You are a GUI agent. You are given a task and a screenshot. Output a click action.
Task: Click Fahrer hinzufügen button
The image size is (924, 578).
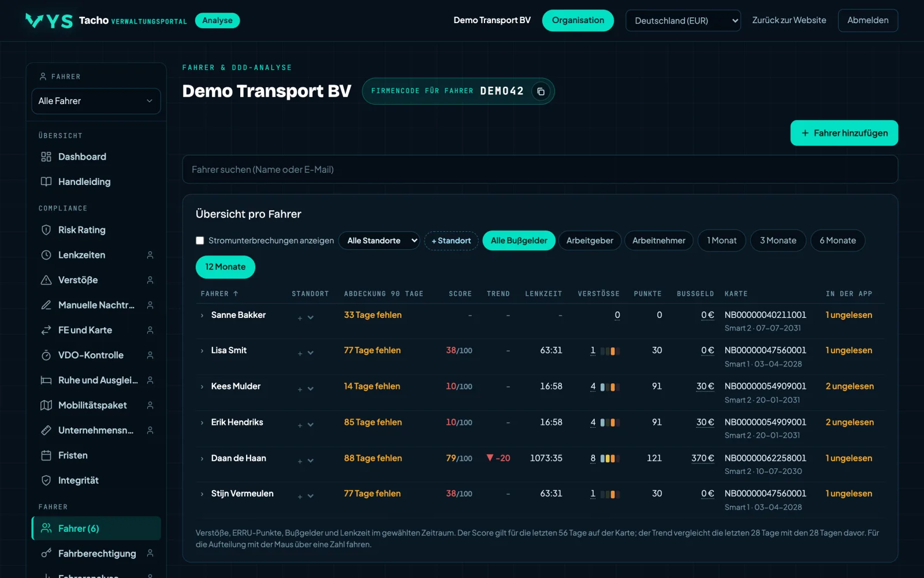tap(844, 133)
